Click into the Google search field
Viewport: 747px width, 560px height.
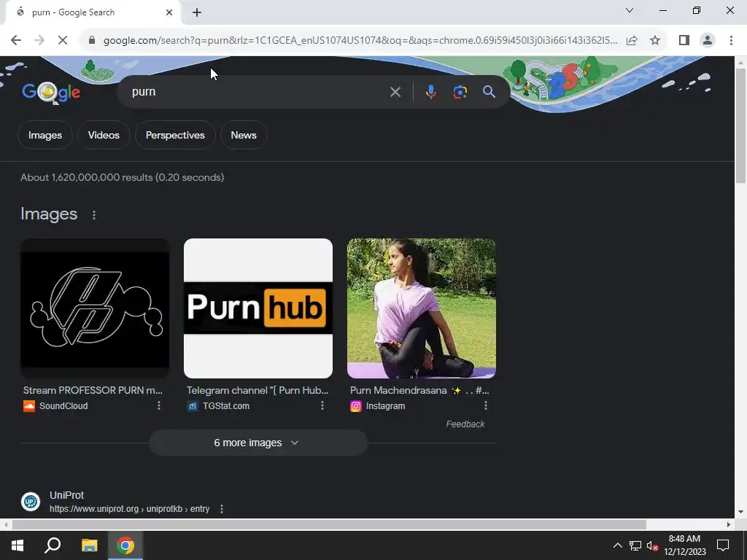pyautogui.click(x=258, y=92)
